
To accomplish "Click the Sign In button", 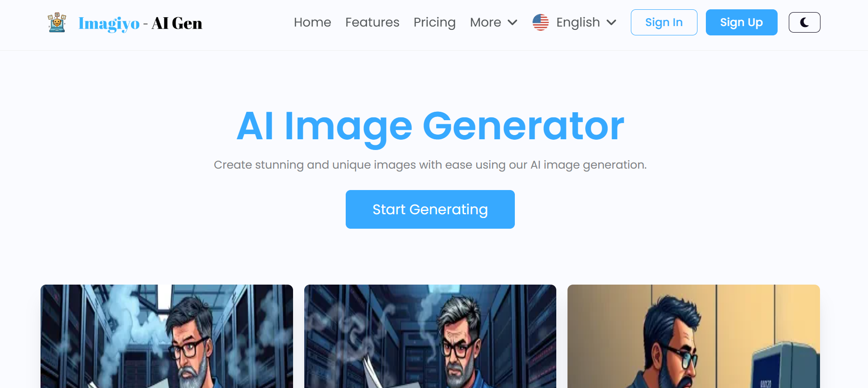I will coord(663,22).
